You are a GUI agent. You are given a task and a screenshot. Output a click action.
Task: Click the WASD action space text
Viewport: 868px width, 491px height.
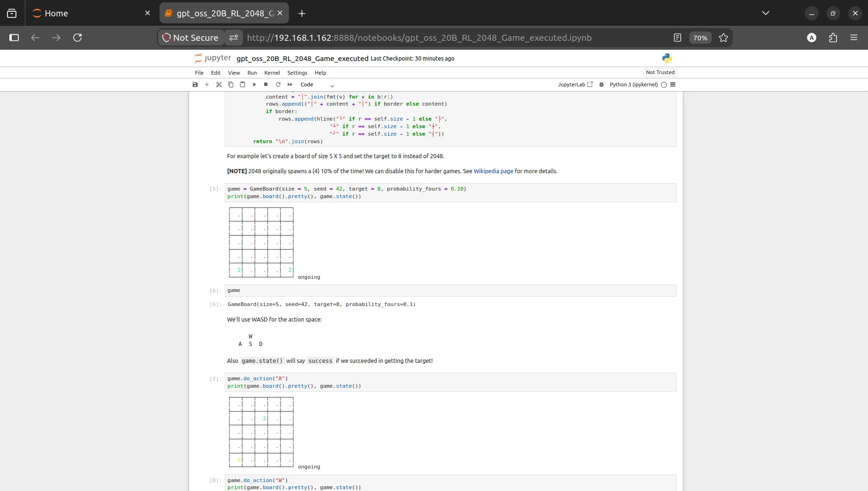point(274,320)
